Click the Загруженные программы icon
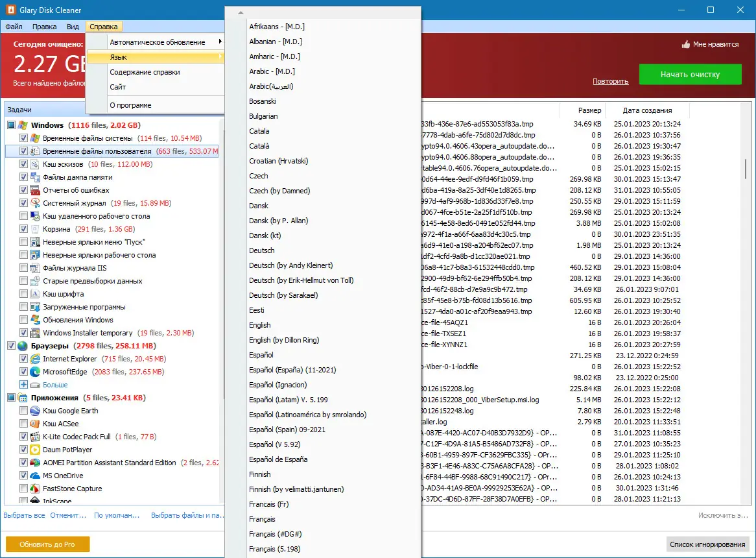Image resolution: width=756 pixels, height=558 pixels. (x=35, y=307)
